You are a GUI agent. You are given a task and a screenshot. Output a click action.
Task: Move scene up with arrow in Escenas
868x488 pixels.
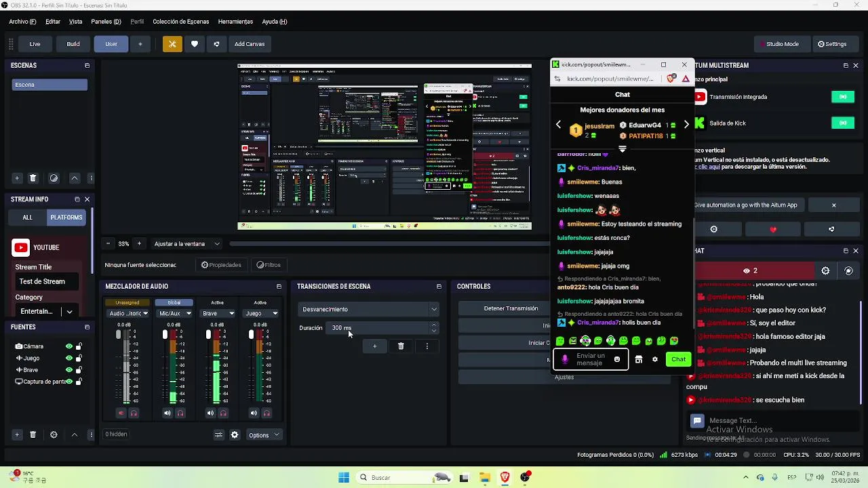tap(75, 178)
